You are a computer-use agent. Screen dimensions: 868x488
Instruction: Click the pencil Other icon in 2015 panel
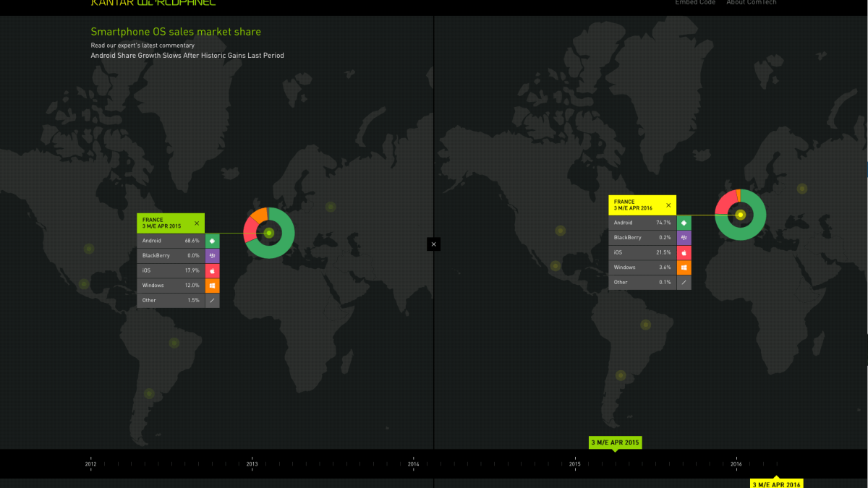coord(212,300)
